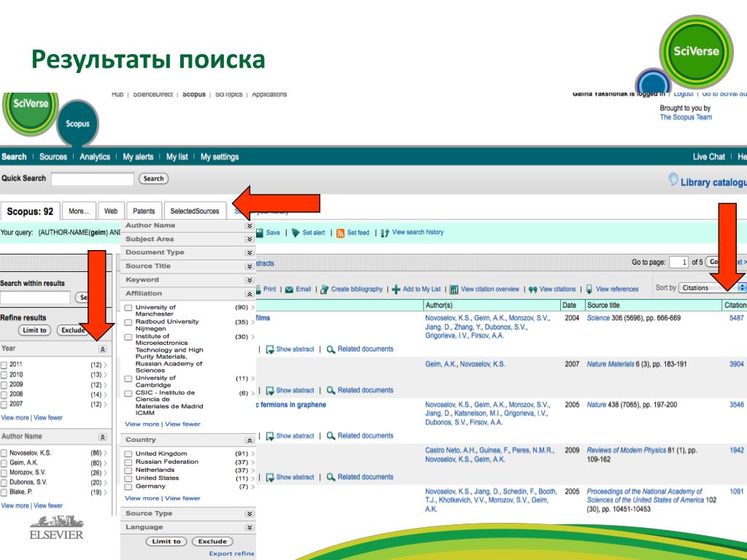This screenshot has height=560, width=747.
Task: Click the View references icon
Action: click(x=589, y=289)
